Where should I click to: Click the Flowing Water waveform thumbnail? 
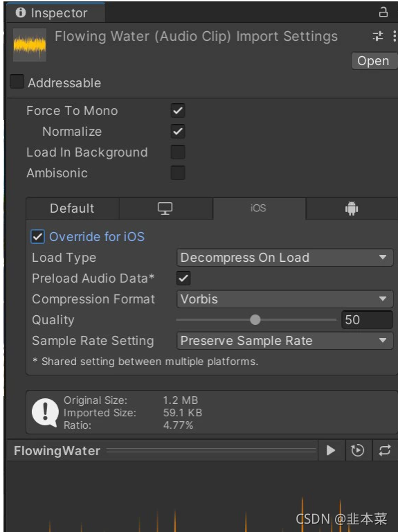30,45
